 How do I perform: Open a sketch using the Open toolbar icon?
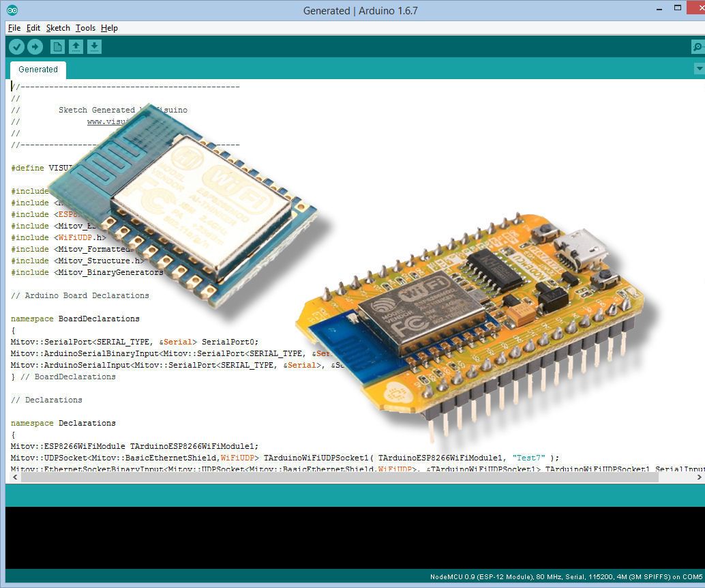[76, 46]
